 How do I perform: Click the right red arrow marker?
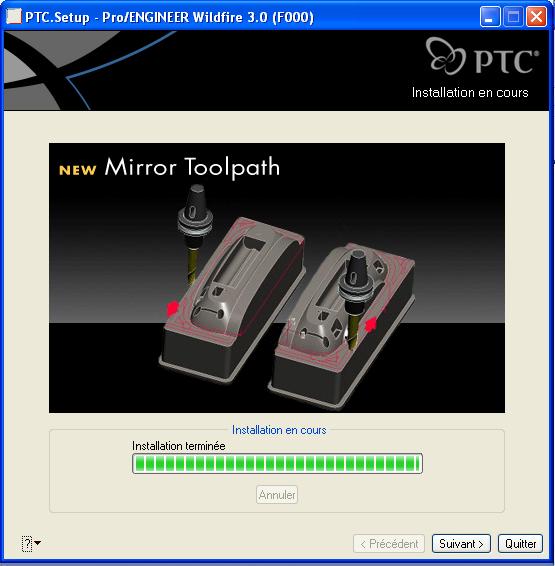click(x=371, y=323)
